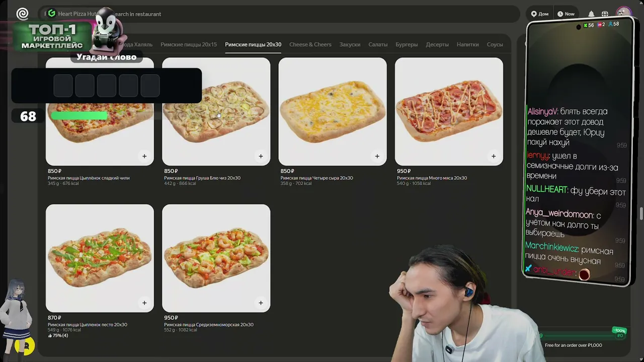Click the 950 ₽ price of Много мяса

404,171
